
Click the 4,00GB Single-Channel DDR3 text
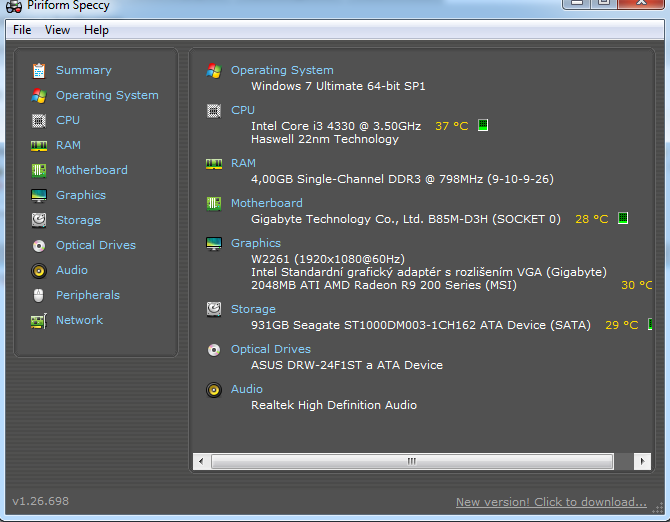pyautogui.click(x=402, y=179)
